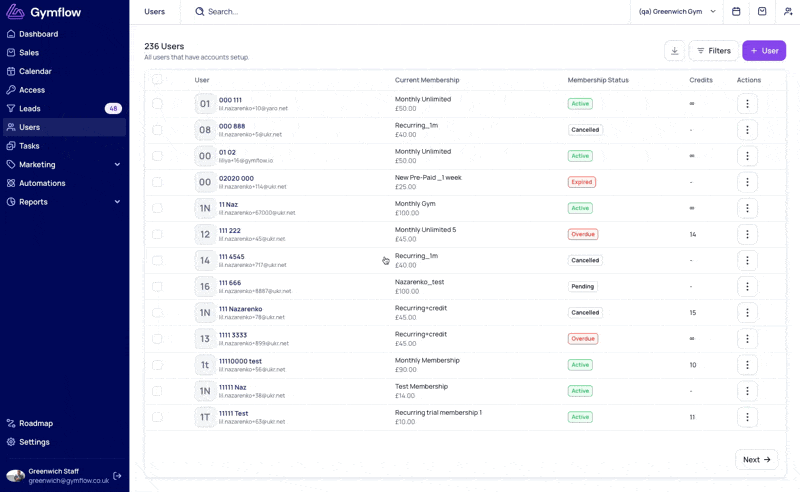Open the (qa) Greenwich Gym location dropdown

point(677,11)
